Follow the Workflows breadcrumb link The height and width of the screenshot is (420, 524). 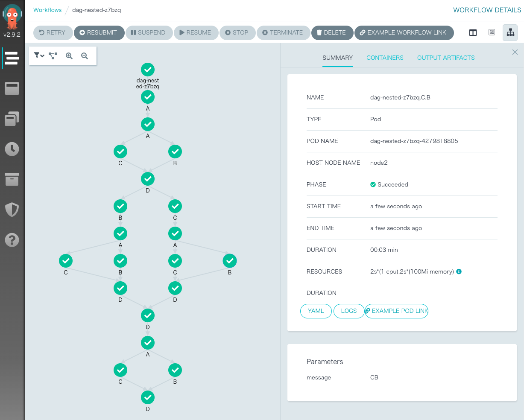47,10
